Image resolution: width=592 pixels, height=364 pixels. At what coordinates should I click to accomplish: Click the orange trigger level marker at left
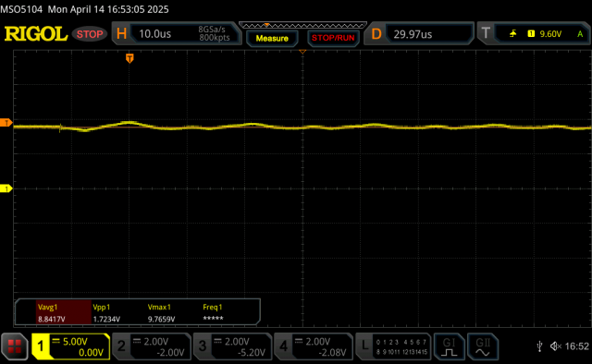click(6, 123)
